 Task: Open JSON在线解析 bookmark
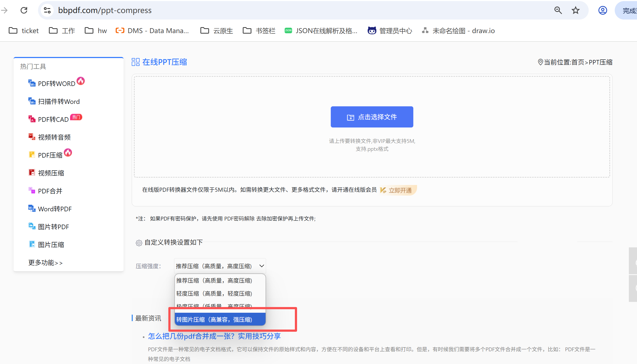coord(321,31)
